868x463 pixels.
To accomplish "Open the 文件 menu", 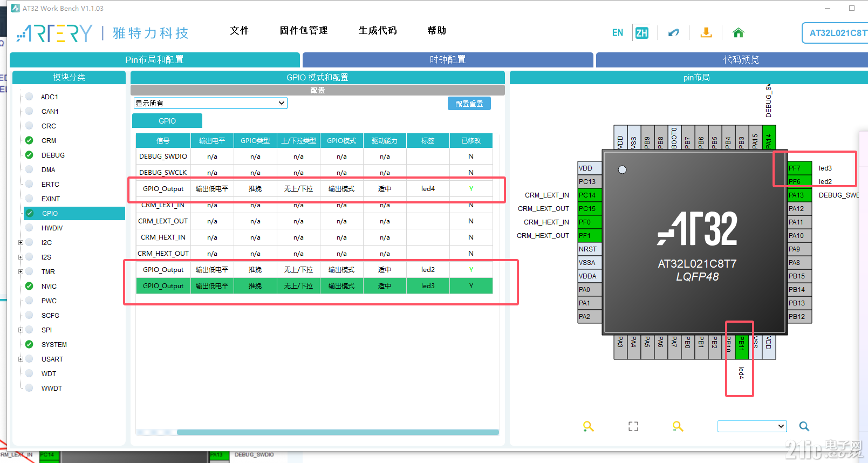I will coord(239,30).
